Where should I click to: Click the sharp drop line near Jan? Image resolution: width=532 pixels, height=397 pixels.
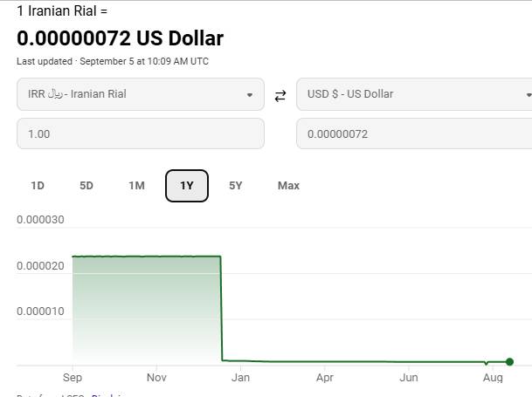coord(221,309)
